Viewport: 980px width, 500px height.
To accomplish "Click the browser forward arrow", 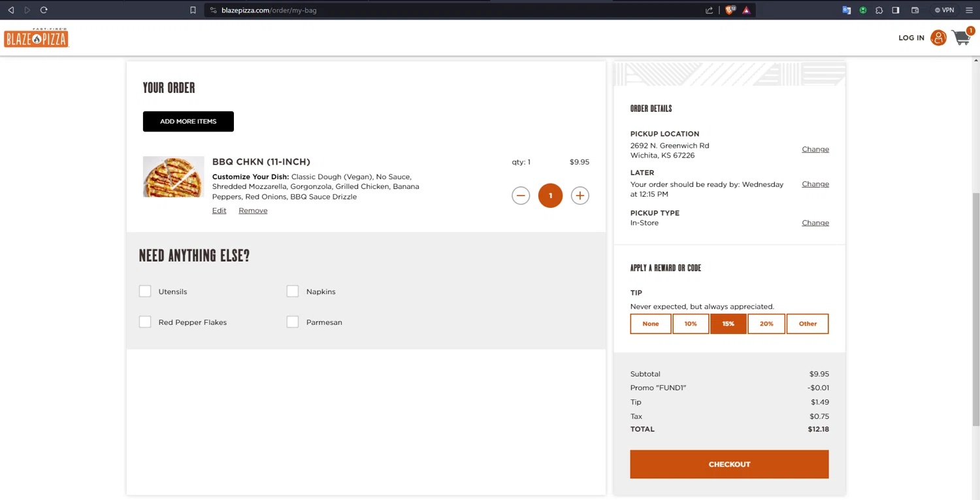I will [27, 10].
